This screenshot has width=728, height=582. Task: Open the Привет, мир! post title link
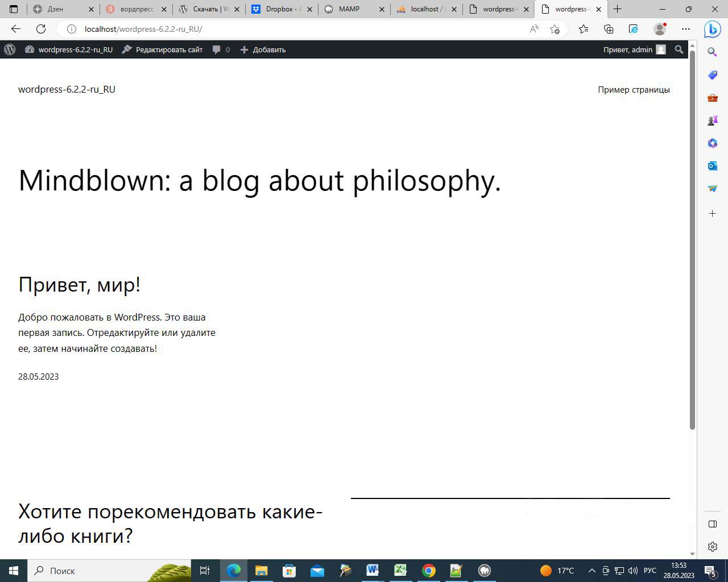coord(79,284)
